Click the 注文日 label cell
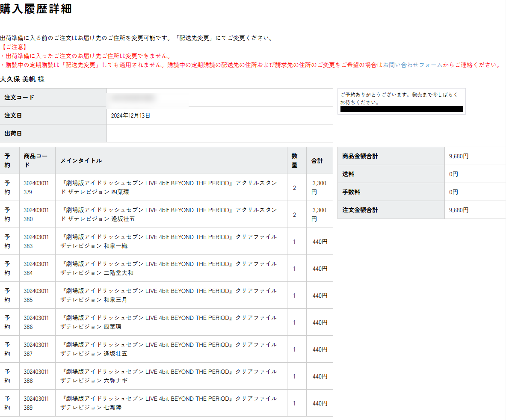The image size is (506, 420). click(53, 115)
